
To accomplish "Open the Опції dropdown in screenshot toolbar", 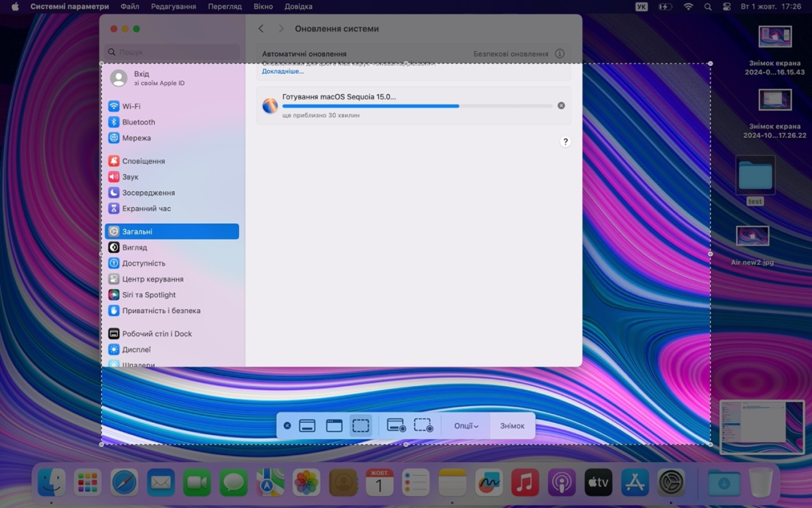I will (466, 425).
